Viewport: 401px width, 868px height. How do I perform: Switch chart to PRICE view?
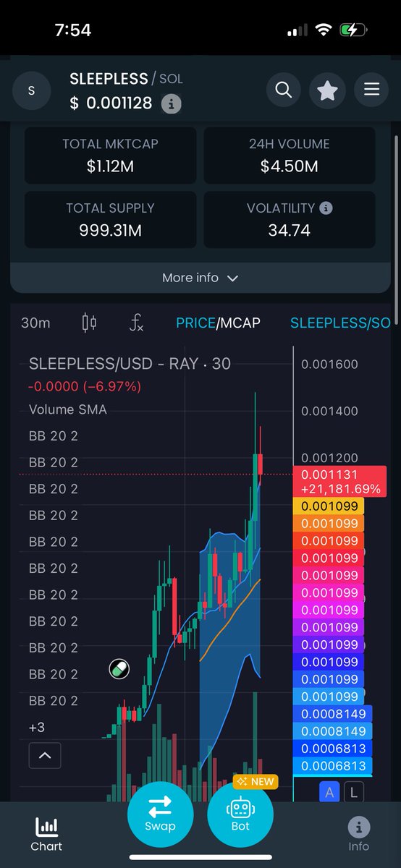(195, 323)
